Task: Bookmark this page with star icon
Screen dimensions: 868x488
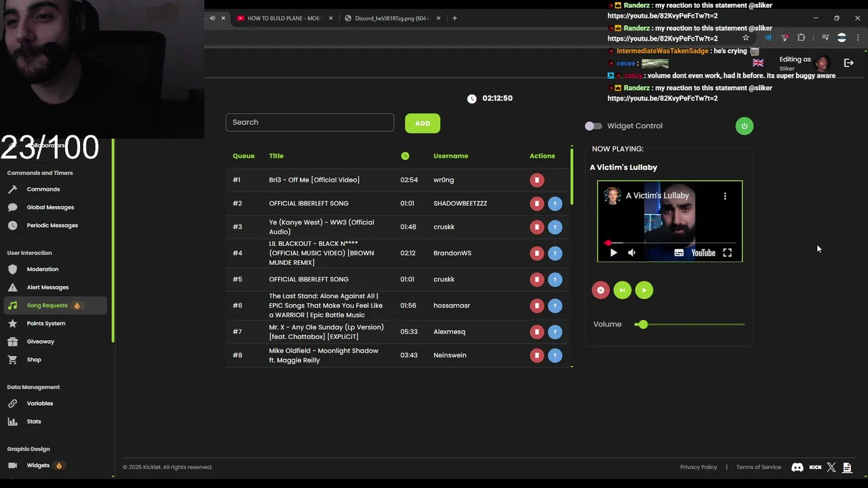Action: click(x=746, y=38)
